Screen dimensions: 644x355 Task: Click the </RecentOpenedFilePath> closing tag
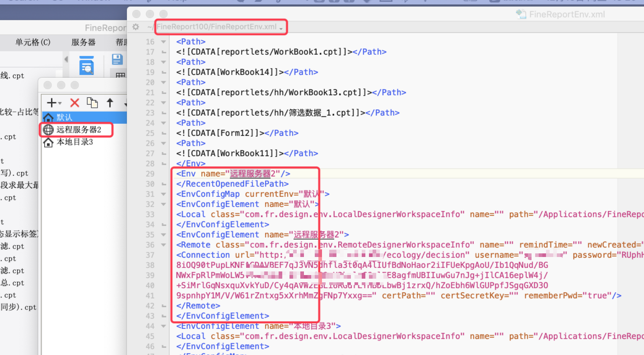pos(233,184)
